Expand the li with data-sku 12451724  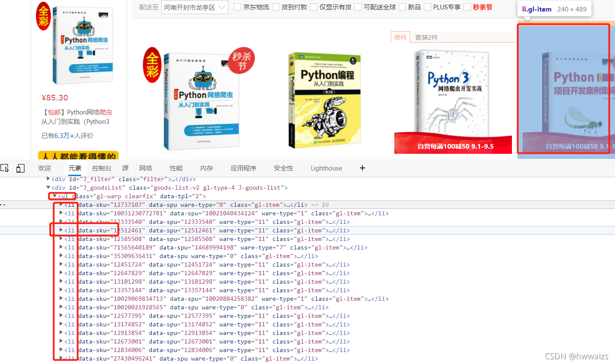tap(61, 264)
